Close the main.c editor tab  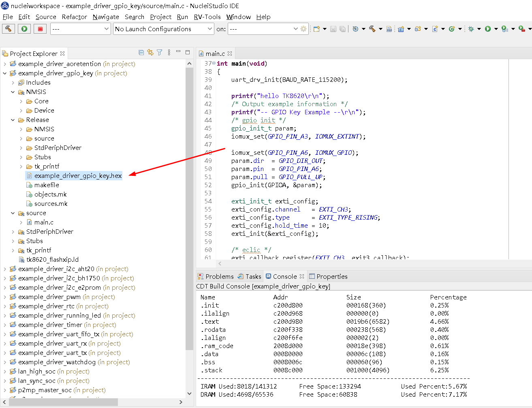coord(230,53)
